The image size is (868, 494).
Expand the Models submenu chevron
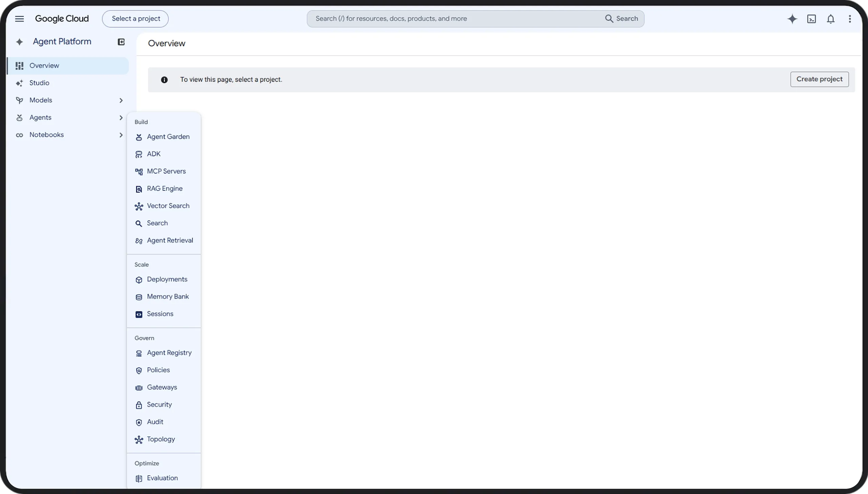coord(121,100)
